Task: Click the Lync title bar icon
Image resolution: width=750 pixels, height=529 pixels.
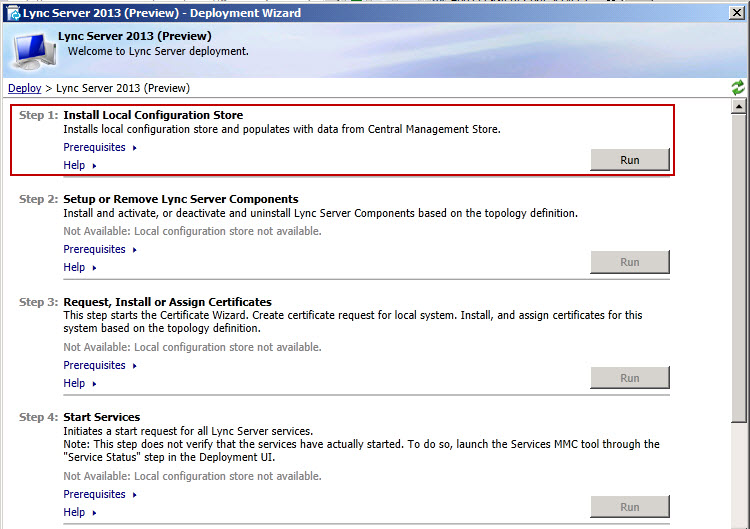Action: click(x=13, y=14)
